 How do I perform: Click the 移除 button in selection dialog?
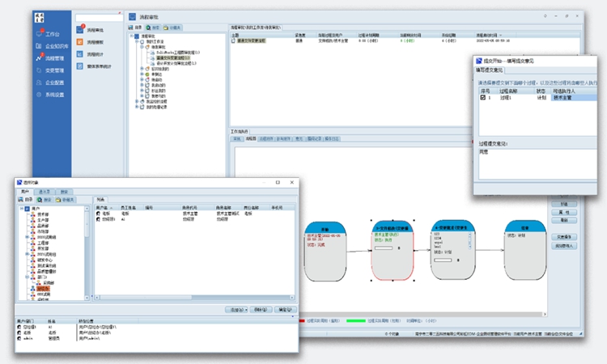[261, 309]
